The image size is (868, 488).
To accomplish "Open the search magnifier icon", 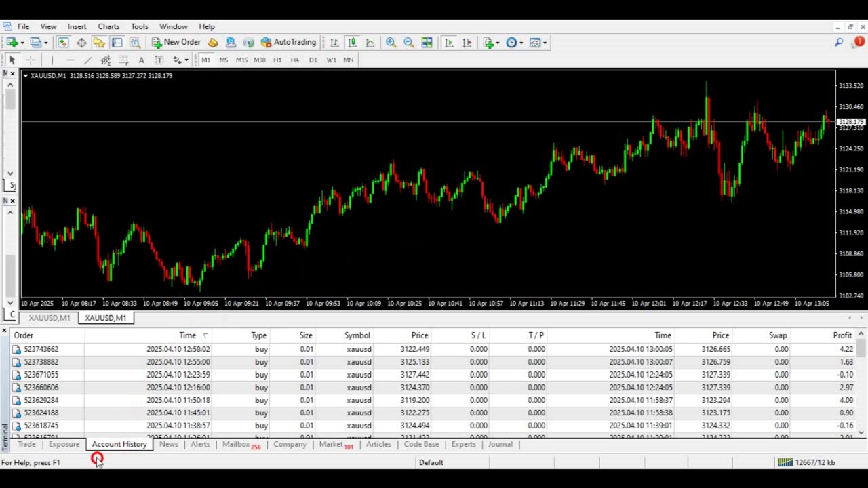I will point(839,43).
